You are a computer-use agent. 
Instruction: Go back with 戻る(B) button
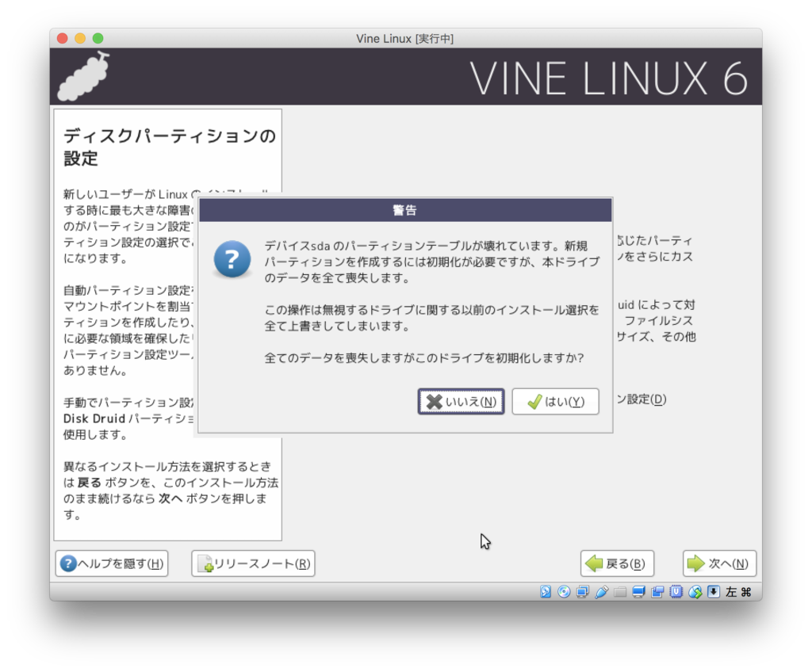pos(617,563)
